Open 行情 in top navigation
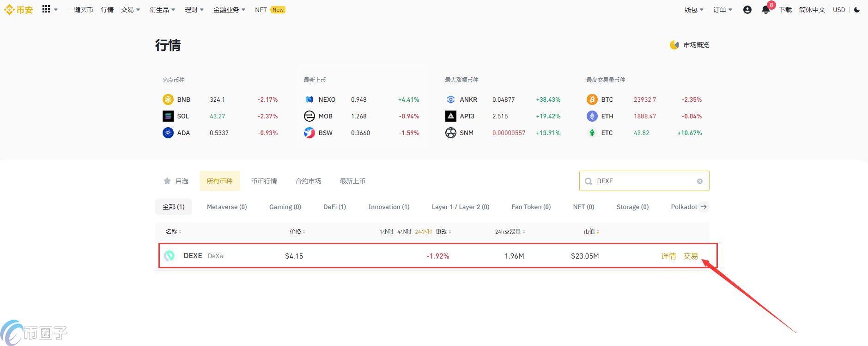This screenshot has width=868, height=346. pyautogui.click(x=107, y=10)
